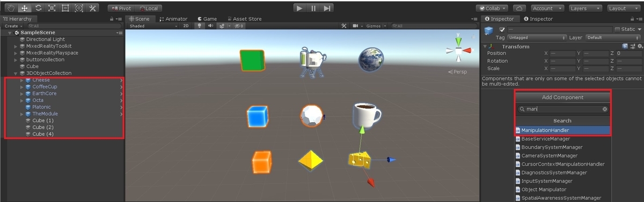Click the red X axis on the scene gizmo
This screenshot has height=202, width=644.
coord(466,50)
